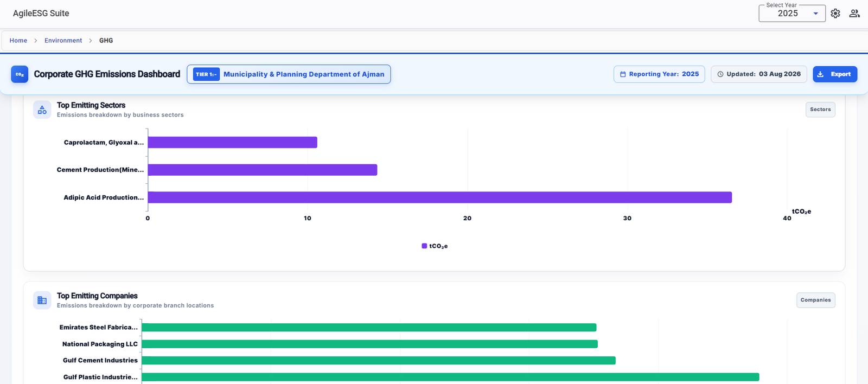Click the Cement Production(Mine... label
Viewport: 868px width, 384px height.
tap(100, 170)
